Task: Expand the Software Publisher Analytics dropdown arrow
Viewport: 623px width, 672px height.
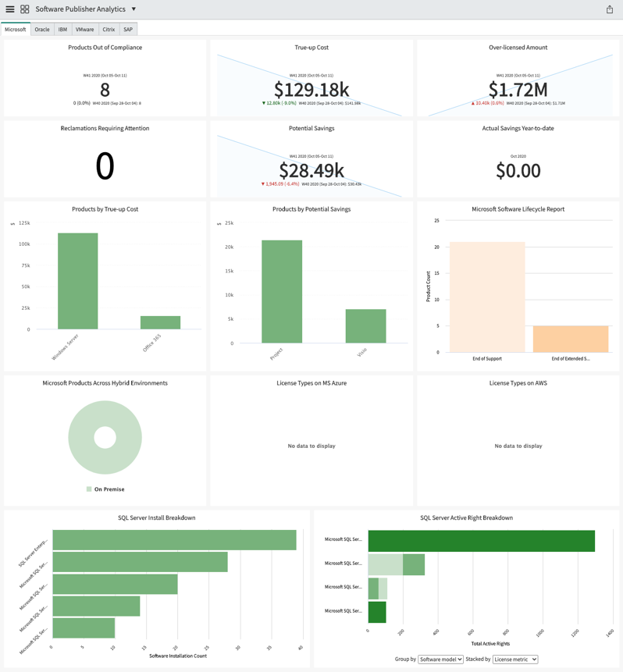Action: (133, 9)
